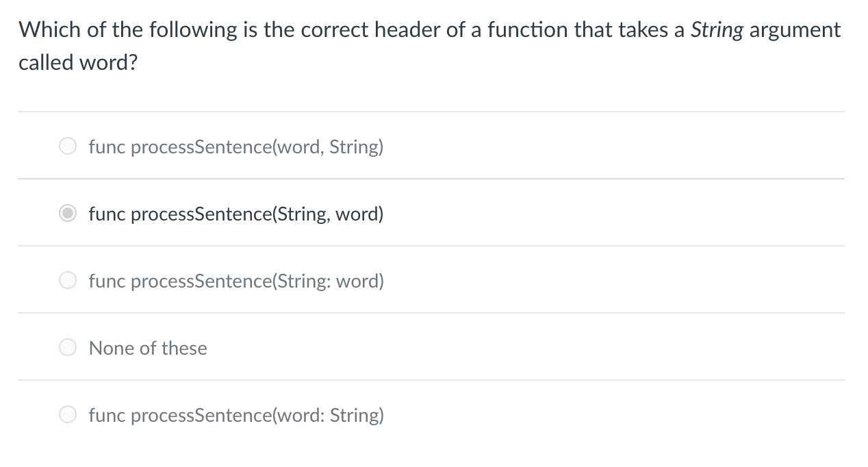The width and height of the screenshot is (868, 467).
Task: Select radio button for processSentence(word, String)
Action: [68, 147]
